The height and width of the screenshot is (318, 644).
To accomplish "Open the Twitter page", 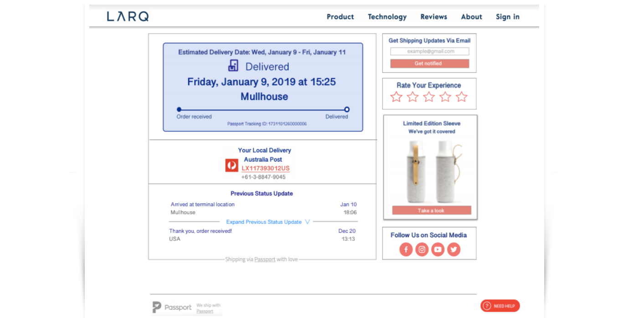I will 453,250.
